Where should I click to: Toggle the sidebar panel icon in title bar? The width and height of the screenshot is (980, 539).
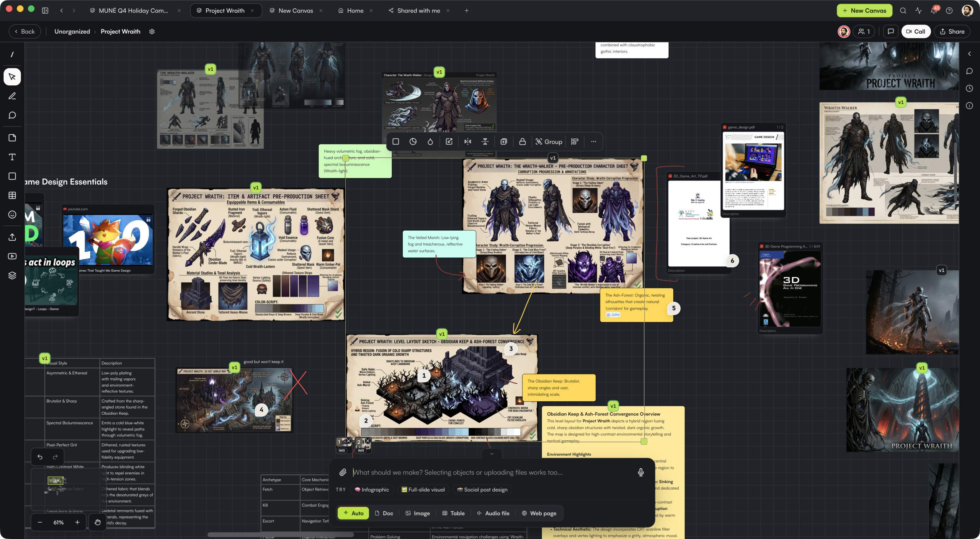pyautogui.click(x=45, y=11)
